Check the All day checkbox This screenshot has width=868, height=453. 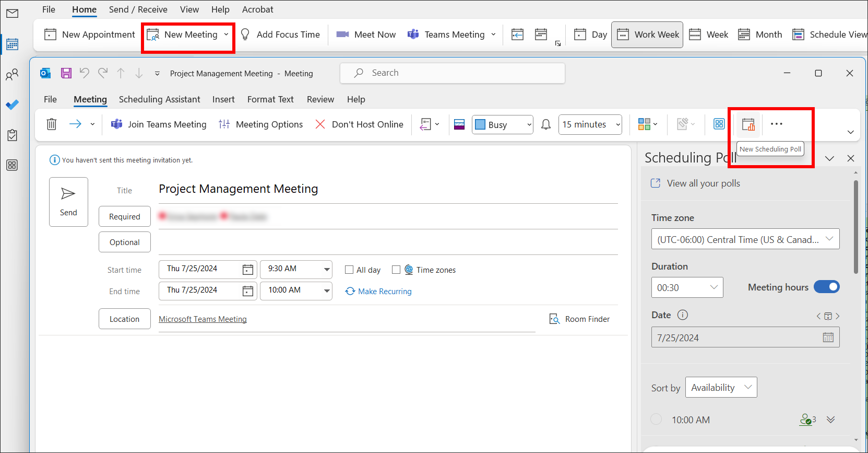pyautogui.click(x=349, y=270)
